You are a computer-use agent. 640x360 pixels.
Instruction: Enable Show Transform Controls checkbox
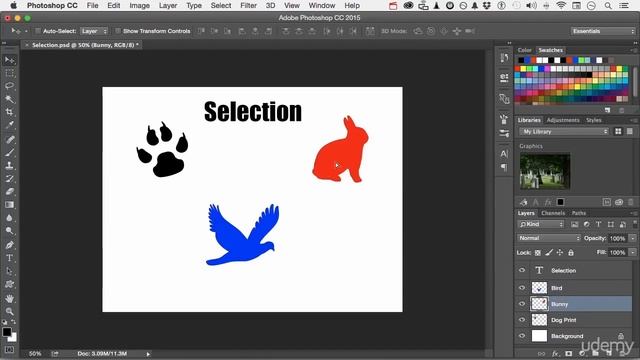click(x=118, y=31)
